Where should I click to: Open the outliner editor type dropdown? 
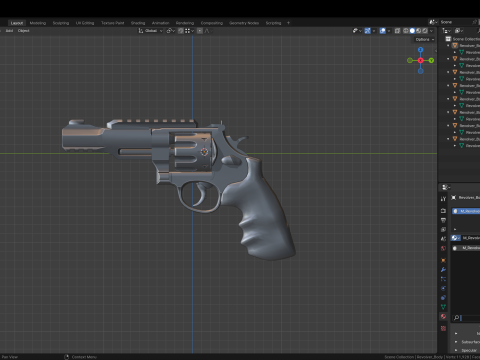(446, 31)
